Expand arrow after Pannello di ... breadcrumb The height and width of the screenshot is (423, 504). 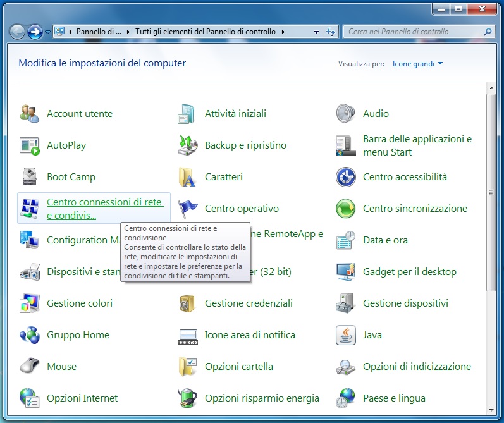[x=128, y=32]
